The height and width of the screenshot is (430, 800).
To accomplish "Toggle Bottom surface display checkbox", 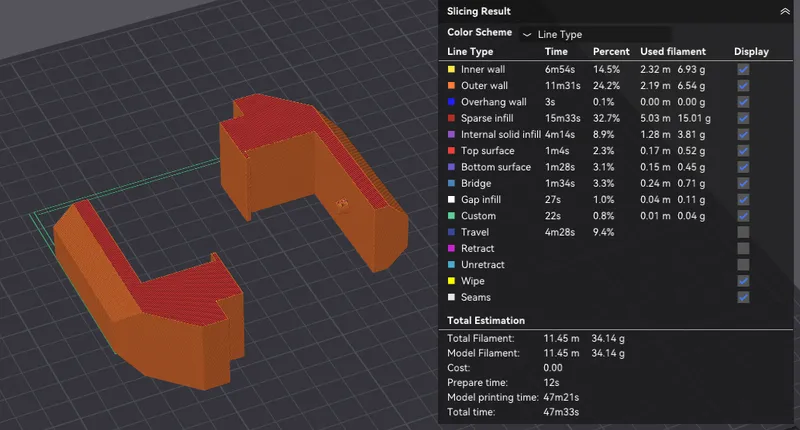I will click(x=743, y=167).
